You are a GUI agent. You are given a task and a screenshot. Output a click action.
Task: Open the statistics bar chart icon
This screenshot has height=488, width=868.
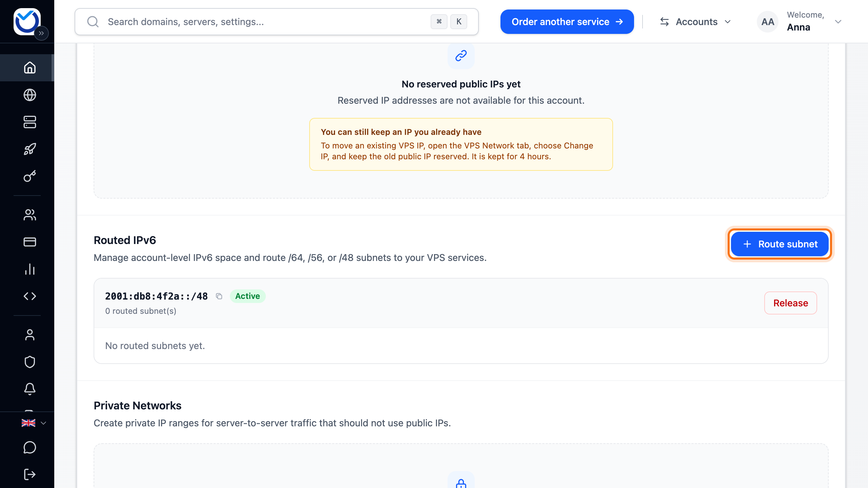tap(30, 269)
